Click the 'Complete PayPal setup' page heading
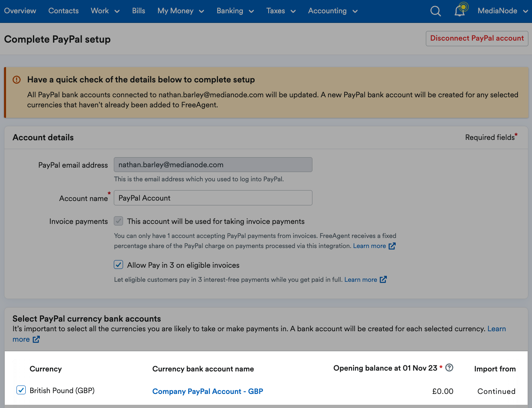532x408 pixels. click(x=58, y=39)
